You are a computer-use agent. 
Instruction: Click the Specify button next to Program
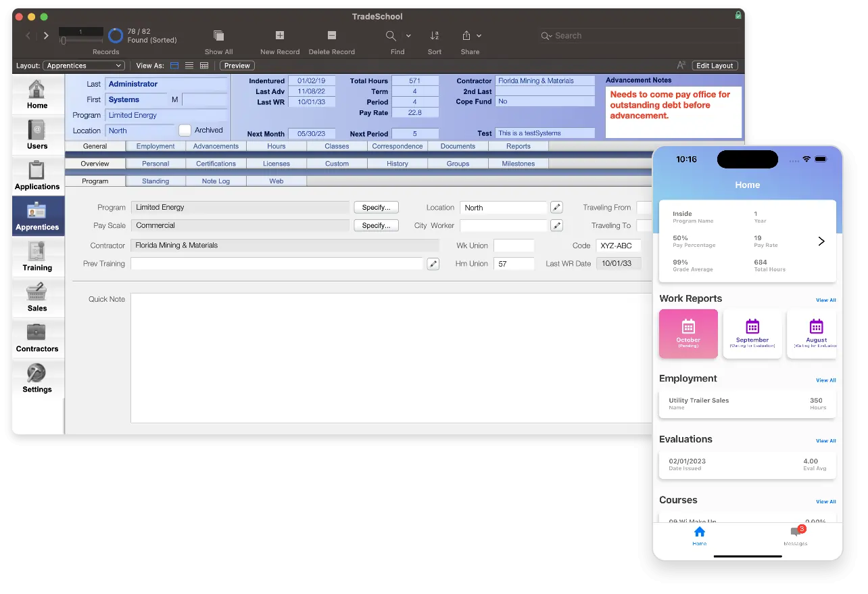tap(376, 207)
